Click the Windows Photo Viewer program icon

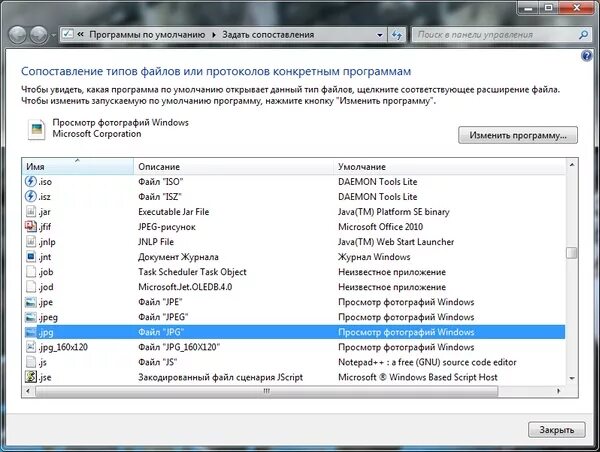pyautogui.click(x=36, y=129)
